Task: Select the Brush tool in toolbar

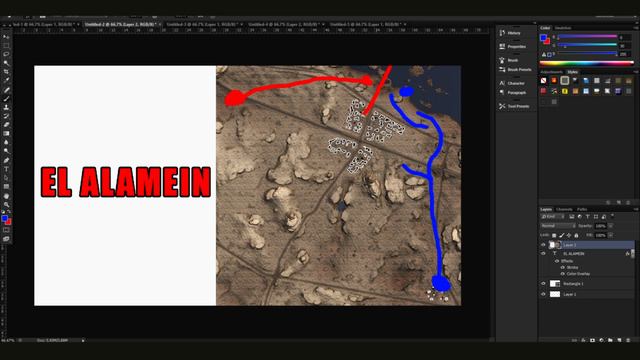Action: point(6,98)
